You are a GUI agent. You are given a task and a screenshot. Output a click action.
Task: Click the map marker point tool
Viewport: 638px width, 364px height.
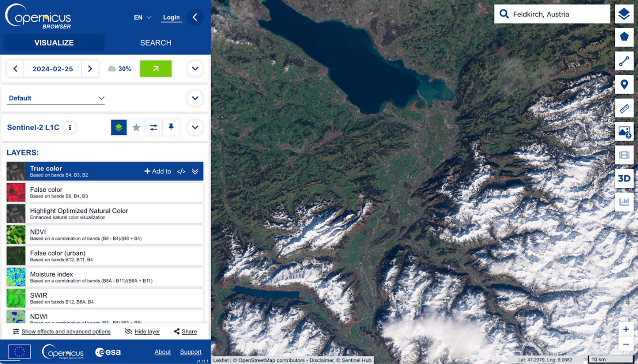pyautogui.click(x=624, y=84)
